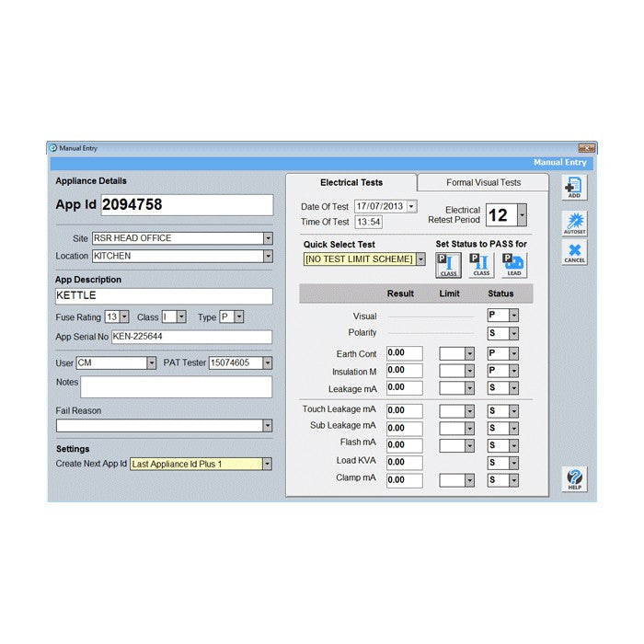The width and height of the screenshot is (644, 644).
Task: Click the ADD record icon
Action: point(574,188)
